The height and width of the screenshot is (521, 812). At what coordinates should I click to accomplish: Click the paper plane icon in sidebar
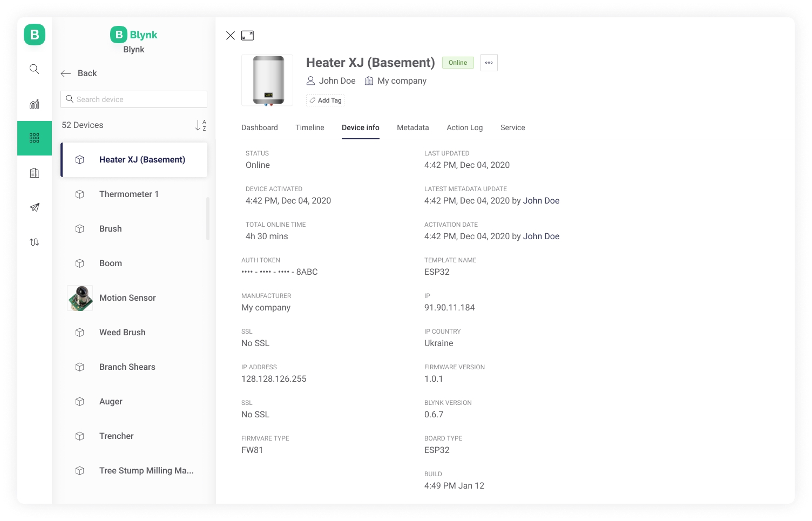click(x=34, y=207)
